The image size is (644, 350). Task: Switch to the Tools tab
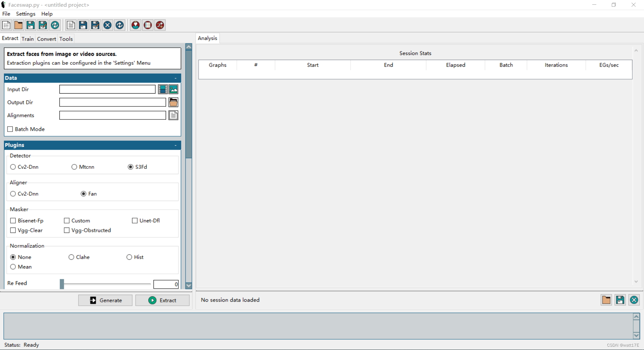[x=66, y=39]
